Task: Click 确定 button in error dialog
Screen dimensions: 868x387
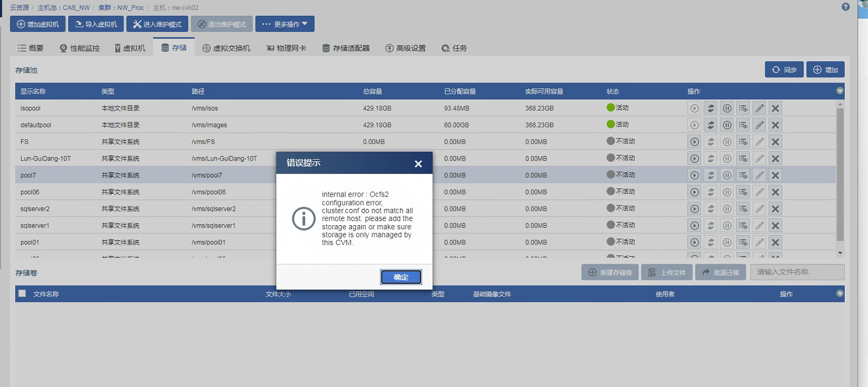Action: pyautogui.click(x=401, y=277)
